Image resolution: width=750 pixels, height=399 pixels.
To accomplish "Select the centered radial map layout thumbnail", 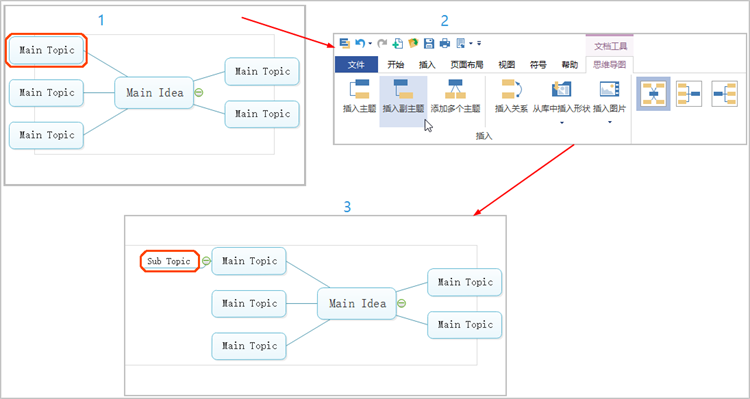I will coord(653,94).
